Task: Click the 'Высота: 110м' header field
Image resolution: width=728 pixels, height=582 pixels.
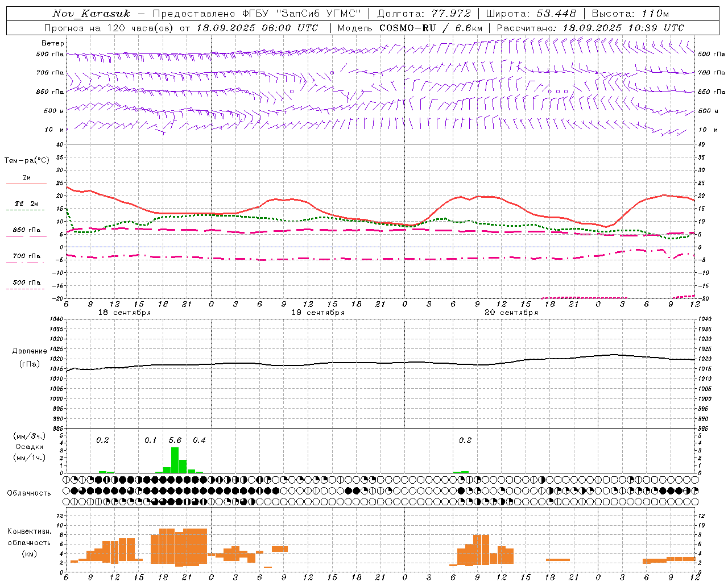Action: tap(630, 14)
